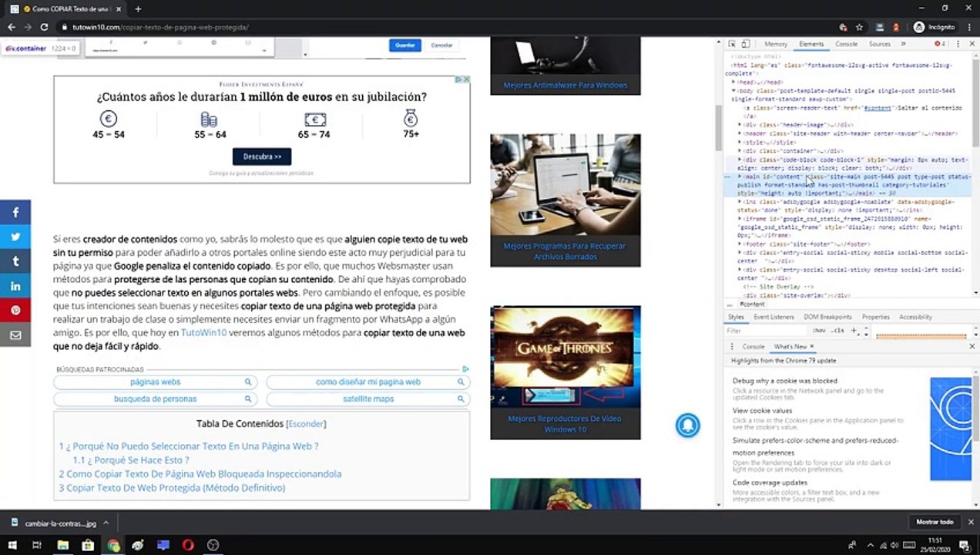This screenshot has height=555, width=980.
Task: Click the blue notification bell button
Action: pos(688,425)
